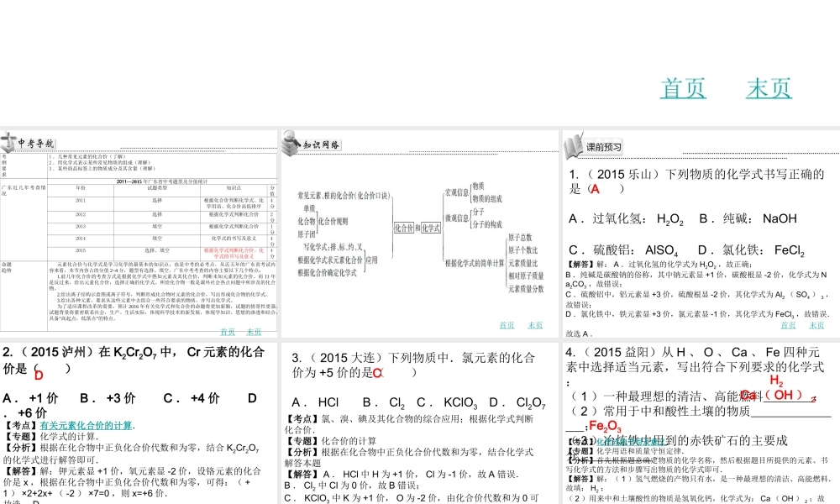Click the 知识网络 magnifying glass icon
This screenshot has width=840, height=504.
(x=291, y=143)
